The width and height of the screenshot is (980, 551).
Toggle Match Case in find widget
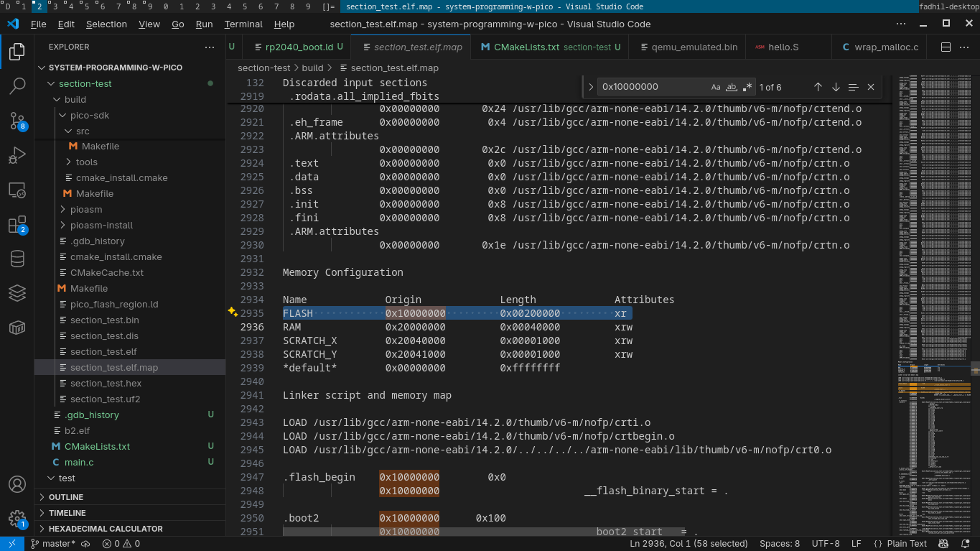pyautogui.click(x=716, y=87)
